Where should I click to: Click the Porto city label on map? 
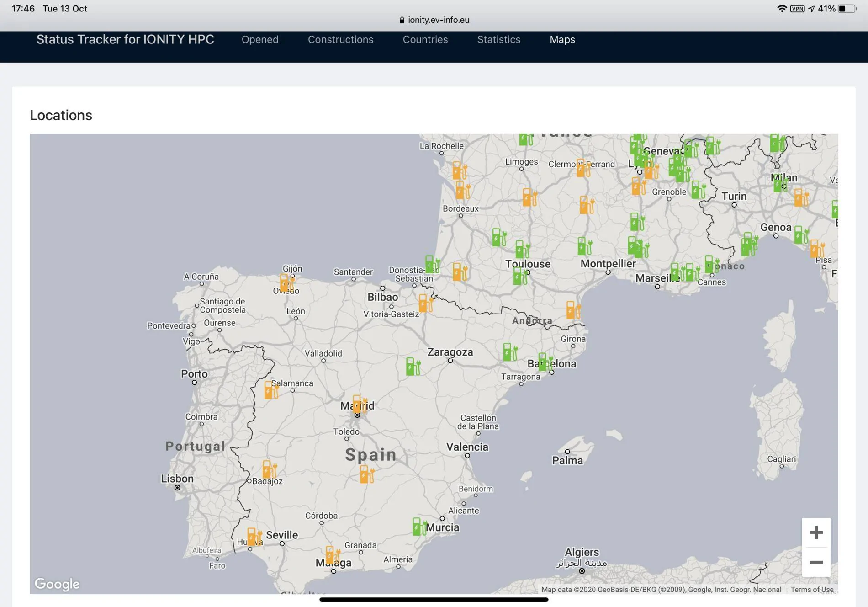[x=194, y=374]
